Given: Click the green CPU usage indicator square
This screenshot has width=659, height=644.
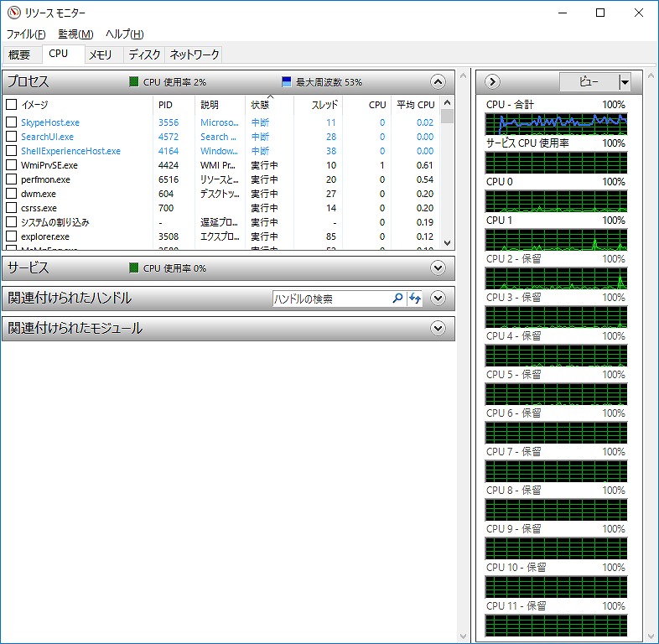Looking at the screenshot, I should 133,82.
